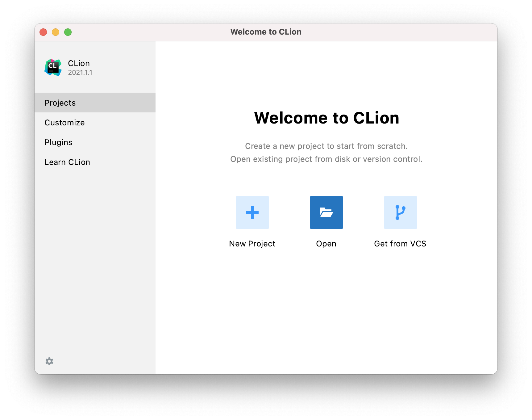Click the large Welcome to CLion heading
The height and width of the screenshot is (420, 532).
pyautogui.click(x=326, y=118)
